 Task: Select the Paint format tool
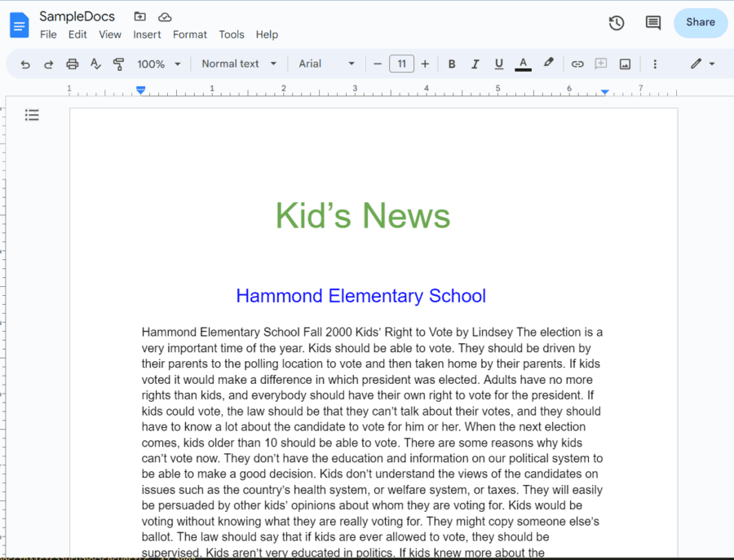(118, 64)
